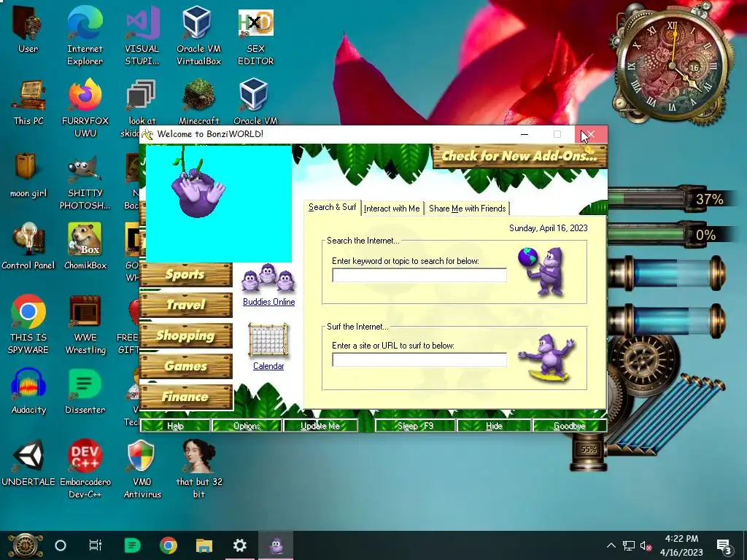The height and width of the screenshot is (560, 747).
Task: Click the Help button in BonziWORLD
Action: coord(175,426)
